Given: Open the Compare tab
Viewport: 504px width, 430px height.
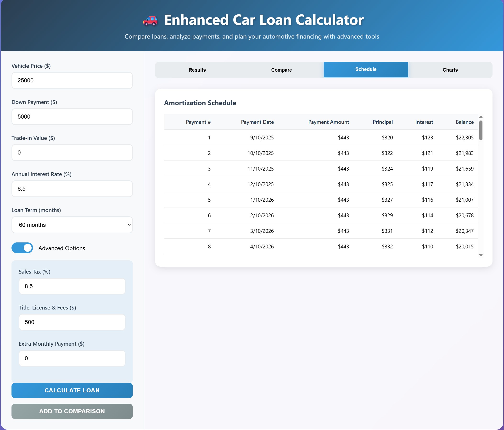Looking at the screenshot, I should click(x=281, y=70).
